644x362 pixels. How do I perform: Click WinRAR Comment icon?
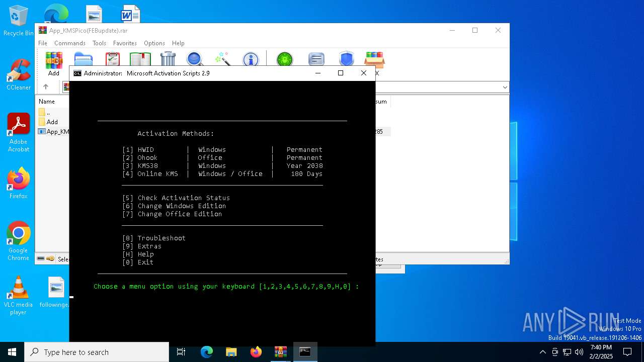[316, 59]
